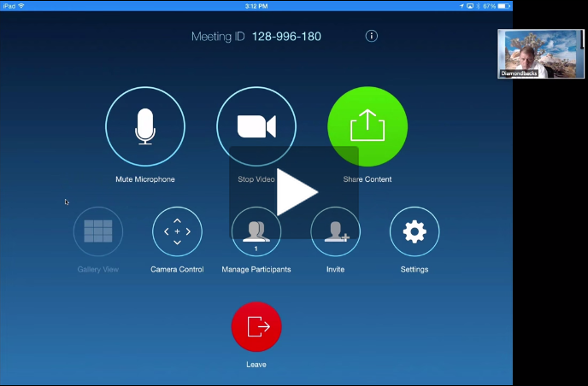The width and height of the screenshot is (588, 386).
Task: Play the video using center play button
Action: click(295, 192)
